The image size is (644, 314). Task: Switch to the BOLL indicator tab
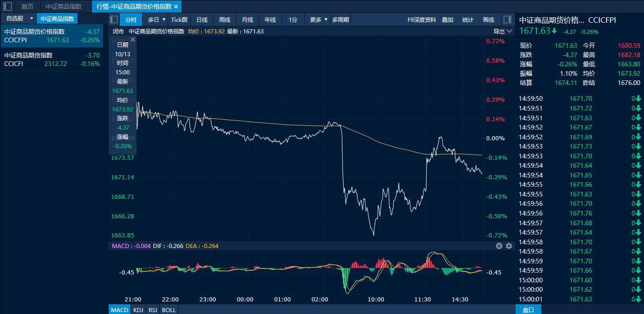pos(169,310)
